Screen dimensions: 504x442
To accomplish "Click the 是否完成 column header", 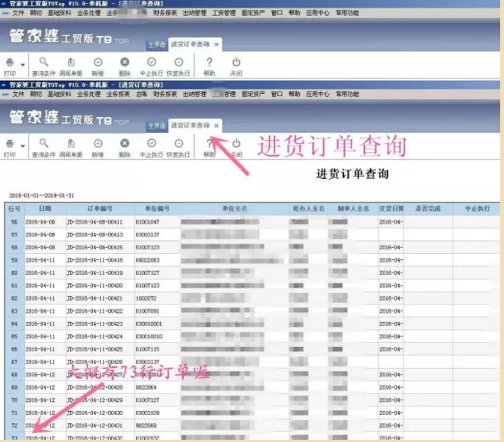I will pyautogui.click(x=428, y=209).
